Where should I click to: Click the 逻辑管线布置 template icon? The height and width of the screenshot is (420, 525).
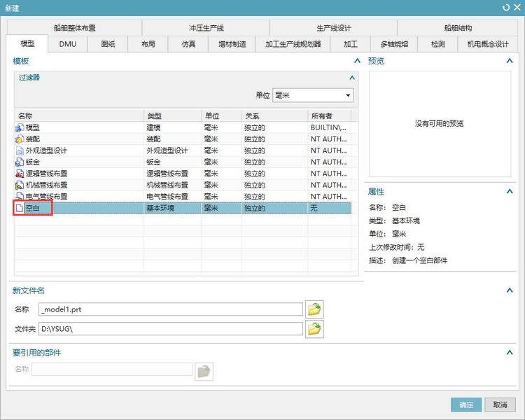tap(20, 174)
